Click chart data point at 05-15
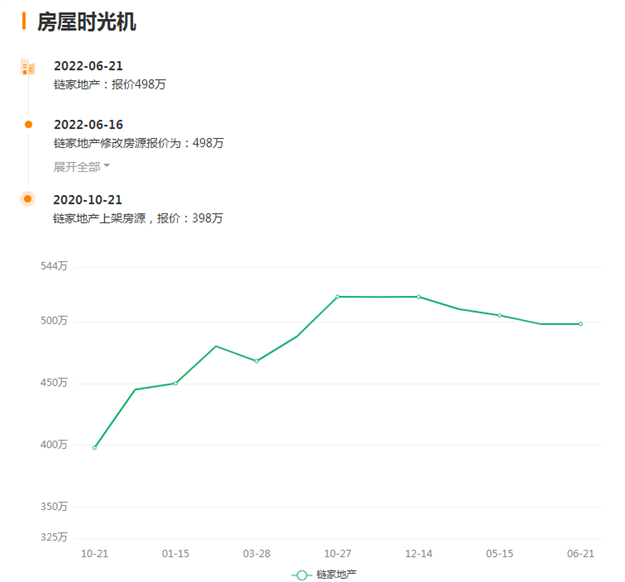The width and height of the screenshot is (625, 582). [x=499, y=315]
